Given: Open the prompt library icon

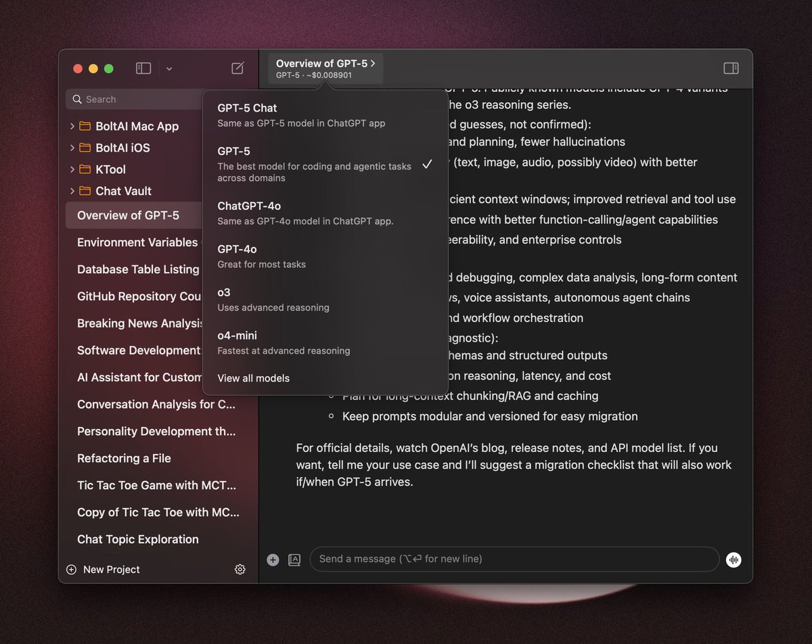Looking at the screenshot, I should point(294,559).
